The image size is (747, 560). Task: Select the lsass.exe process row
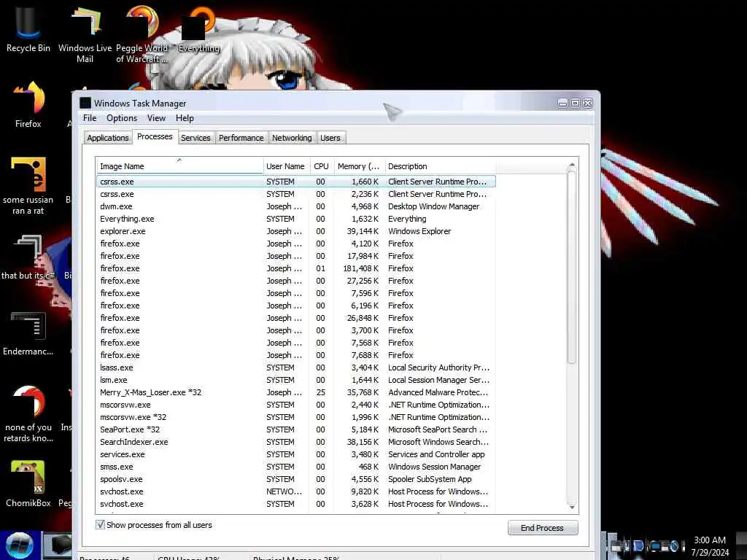(x=296, y=367)
